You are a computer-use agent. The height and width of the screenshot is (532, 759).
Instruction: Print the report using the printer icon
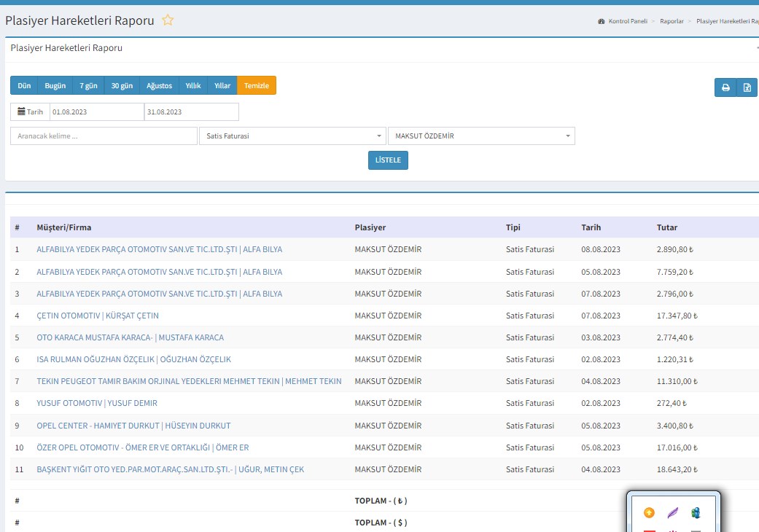click(725, 87)
